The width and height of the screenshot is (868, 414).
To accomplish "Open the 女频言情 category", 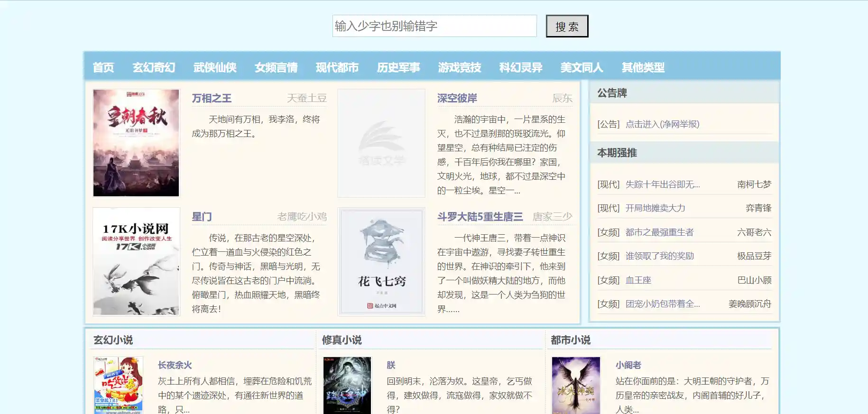I will (276, 67).
